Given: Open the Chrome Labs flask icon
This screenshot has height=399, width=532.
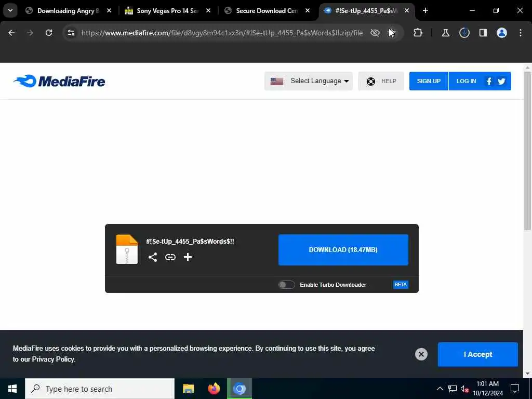Looking at the screenshot, I should tap(445, 33).
